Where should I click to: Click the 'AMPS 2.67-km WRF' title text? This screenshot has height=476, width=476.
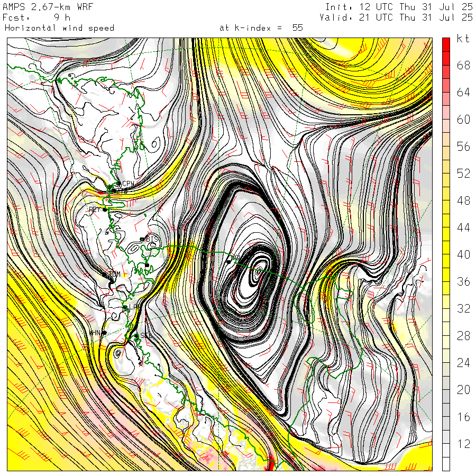coord(48,7)
